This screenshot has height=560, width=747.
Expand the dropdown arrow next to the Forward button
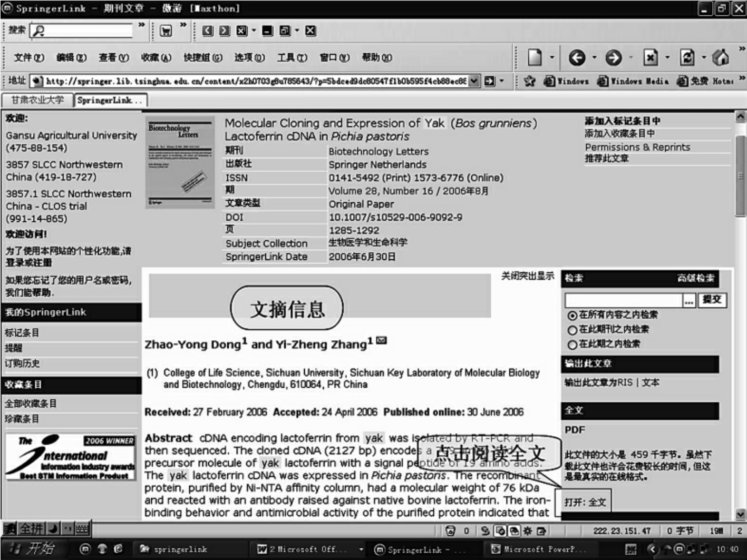pyautogui.click(x=630, y=57)
